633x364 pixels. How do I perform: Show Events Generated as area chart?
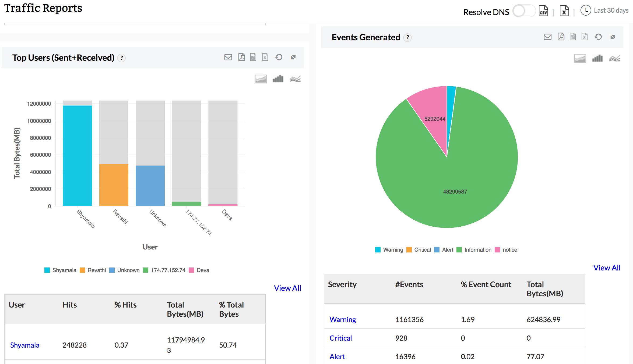580,59
